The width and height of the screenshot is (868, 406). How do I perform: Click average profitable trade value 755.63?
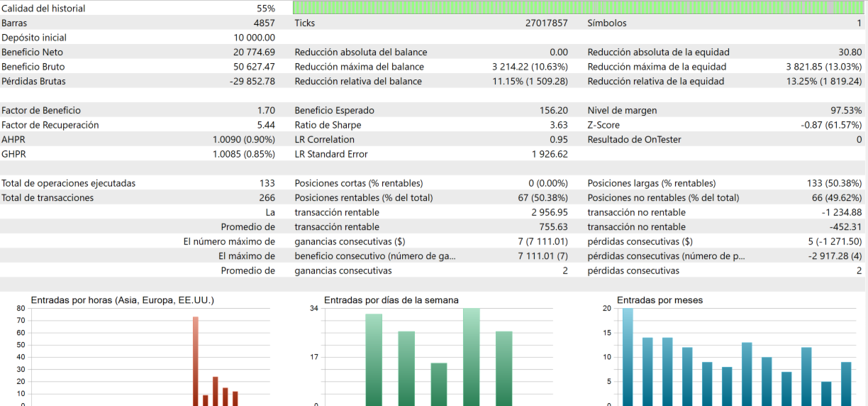pyautogui.click(x=554, y=227)
